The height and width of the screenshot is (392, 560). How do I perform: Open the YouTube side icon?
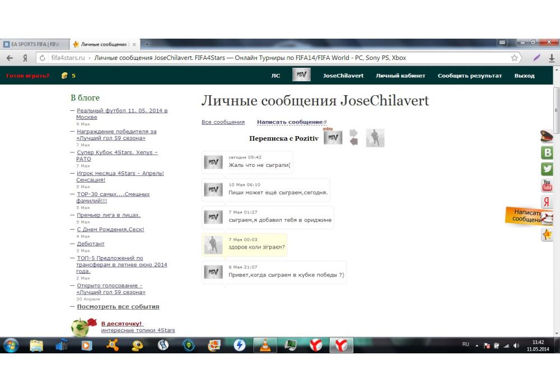(547, 185)
